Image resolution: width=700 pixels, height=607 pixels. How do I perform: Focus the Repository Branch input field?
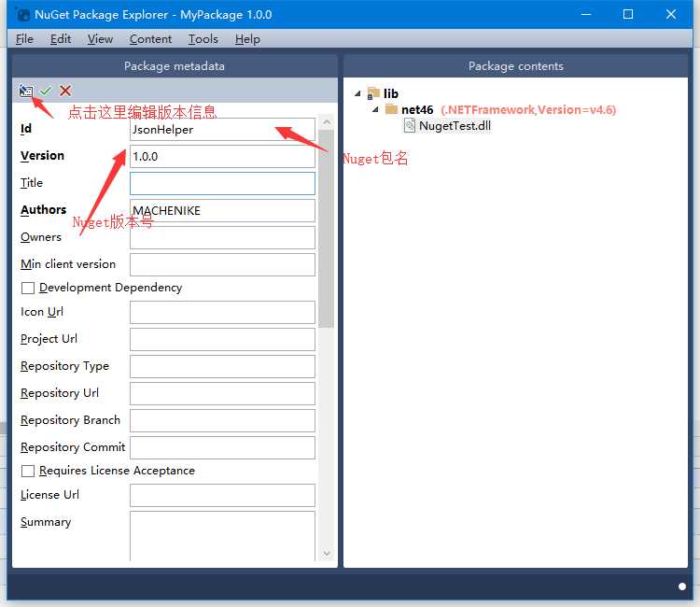point(222,421)
